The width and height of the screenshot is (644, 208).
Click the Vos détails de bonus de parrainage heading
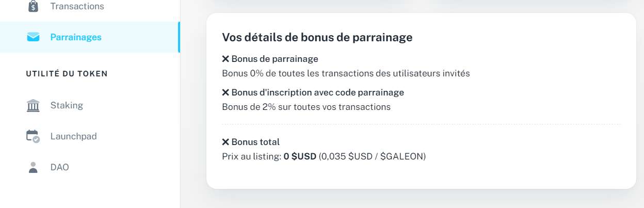coord(317,37)
